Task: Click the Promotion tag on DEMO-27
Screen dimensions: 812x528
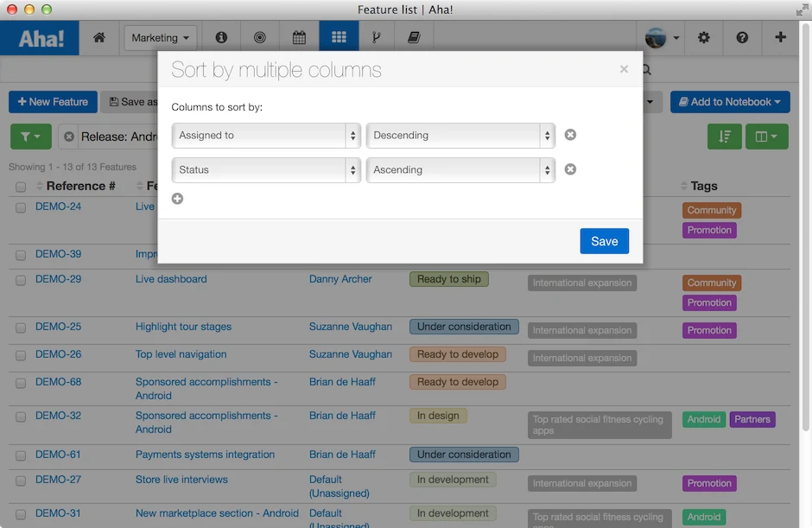Action: coord(709,483)
